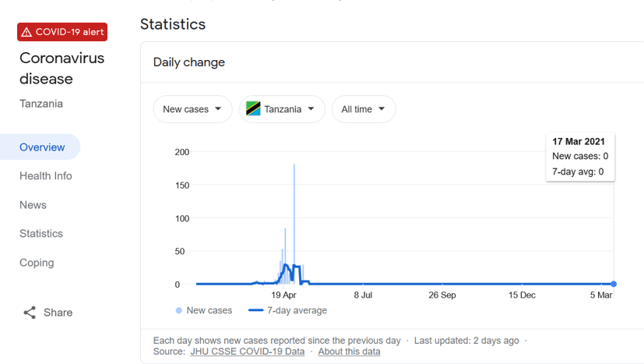Go to Health Info section
Screen dimensions: 644x364
click(x=46, y=176)
